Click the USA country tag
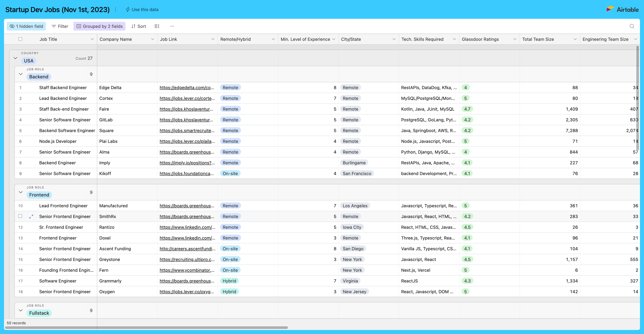 [29, 61]
